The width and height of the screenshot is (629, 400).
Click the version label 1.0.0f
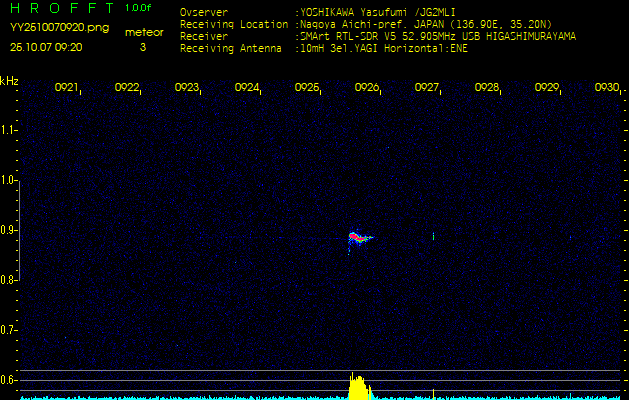coord(138,8)
